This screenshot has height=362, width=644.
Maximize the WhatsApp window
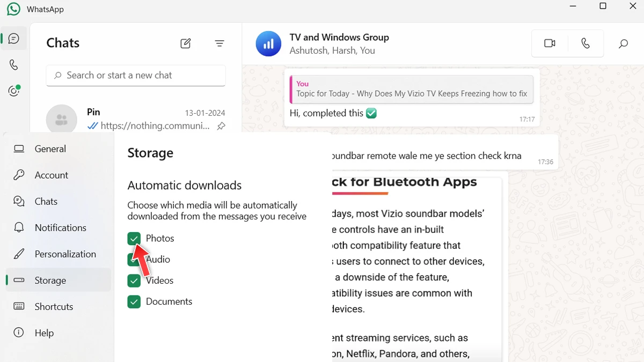(x=603, y=6)
